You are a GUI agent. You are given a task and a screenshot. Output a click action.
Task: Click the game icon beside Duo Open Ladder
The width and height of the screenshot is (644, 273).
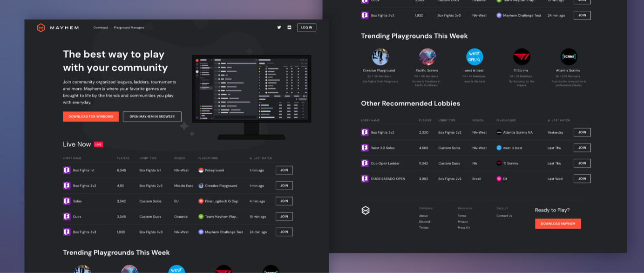[x=365, y=163]
